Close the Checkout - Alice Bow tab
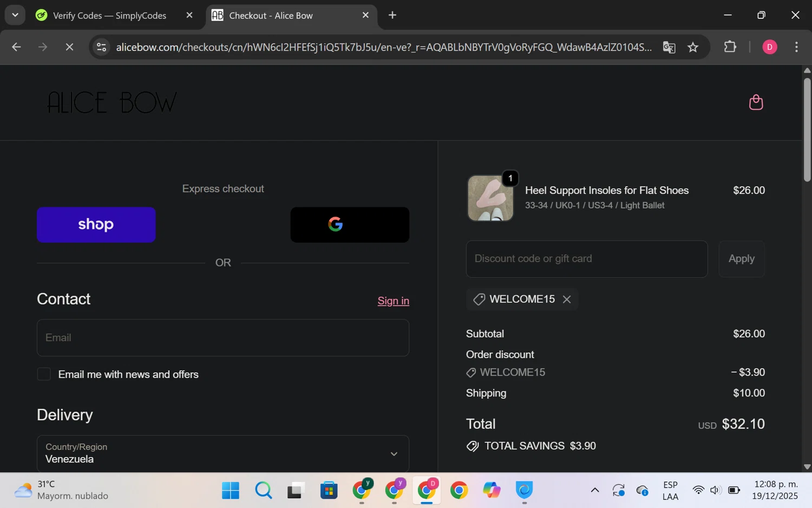The height and width of the screenshot is (508, 812). (365, 15)
